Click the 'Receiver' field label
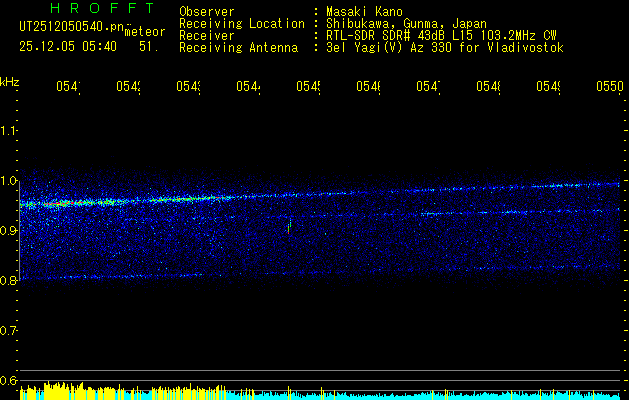Viewport: 629px width, 400px height. coord(207,36)
